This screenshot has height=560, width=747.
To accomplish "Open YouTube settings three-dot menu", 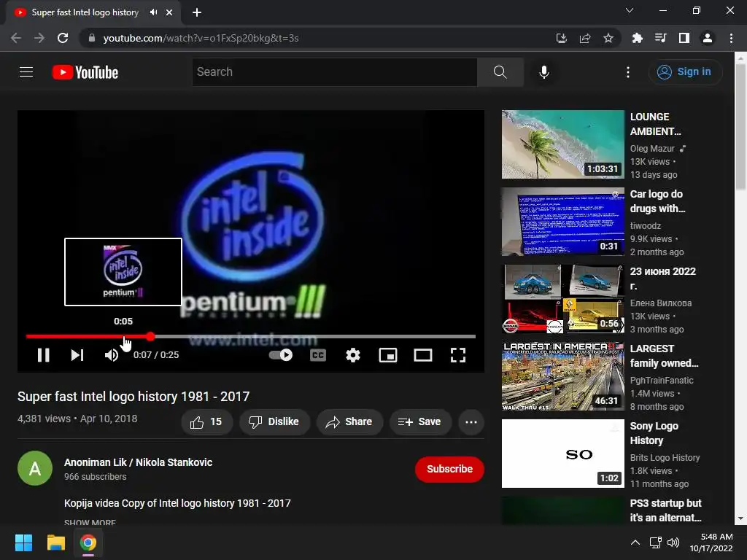I will [x=628, y=72].
